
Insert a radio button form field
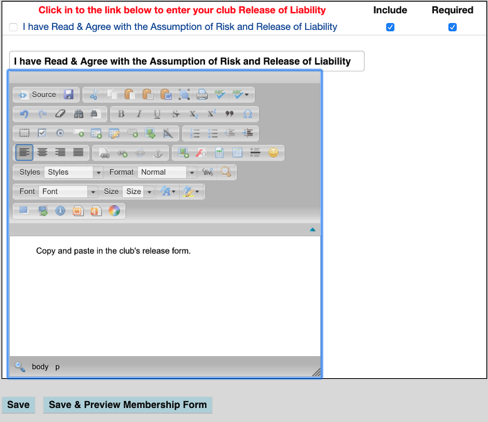60,133
